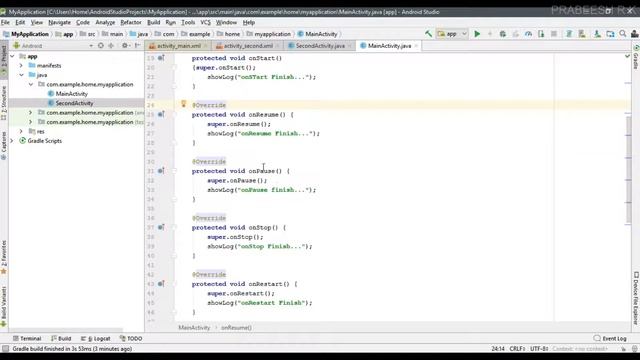Image resolution: width=640 pixels, height=360 pixels.
Task: Select SecondActivity in project tree
Action: (74, 103)
